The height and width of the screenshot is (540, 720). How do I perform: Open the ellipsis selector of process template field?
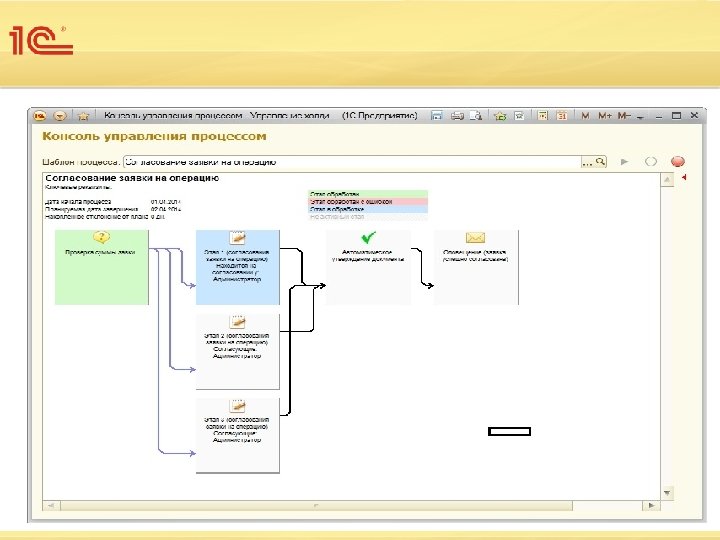tap(587, 162)
